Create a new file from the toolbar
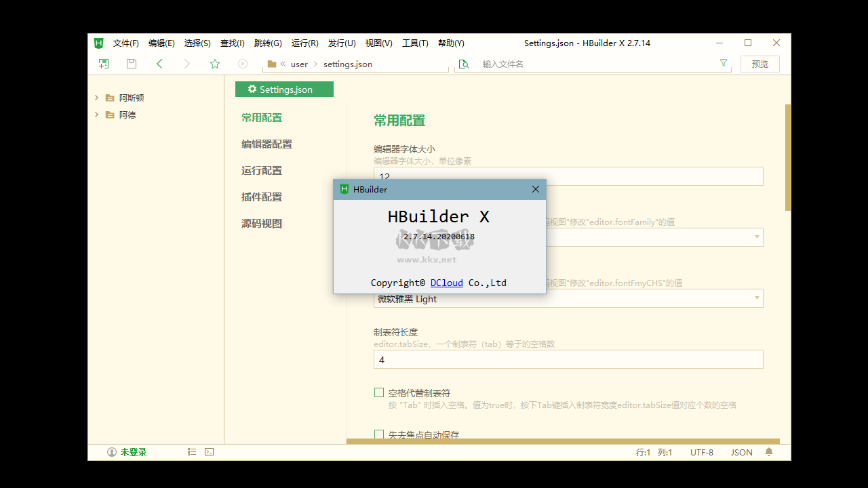Image resolution: width=868 pixels, height=488 pixels. (103, 63)
